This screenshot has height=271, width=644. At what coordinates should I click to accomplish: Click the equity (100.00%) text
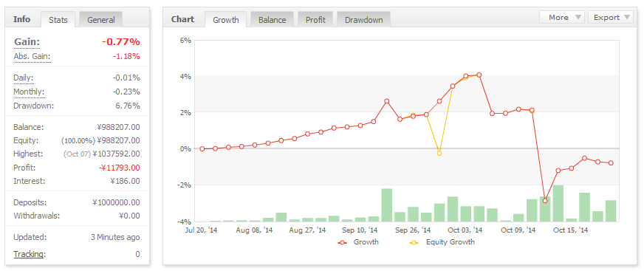(78, 141)
